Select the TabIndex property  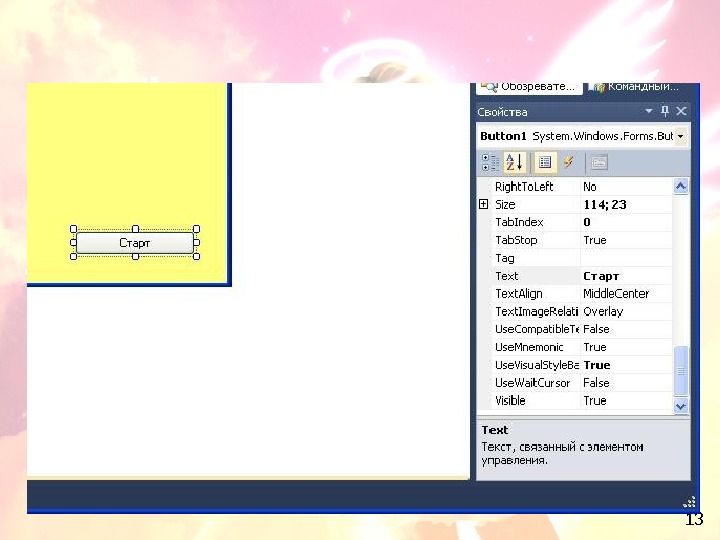pyautogui.click(x=519, y=222)
